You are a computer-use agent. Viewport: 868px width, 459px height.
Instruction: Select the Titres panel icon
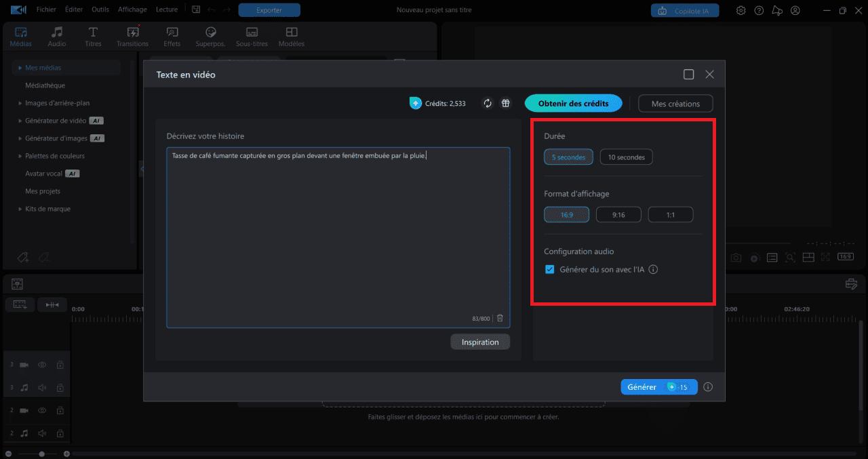[93, 35]
